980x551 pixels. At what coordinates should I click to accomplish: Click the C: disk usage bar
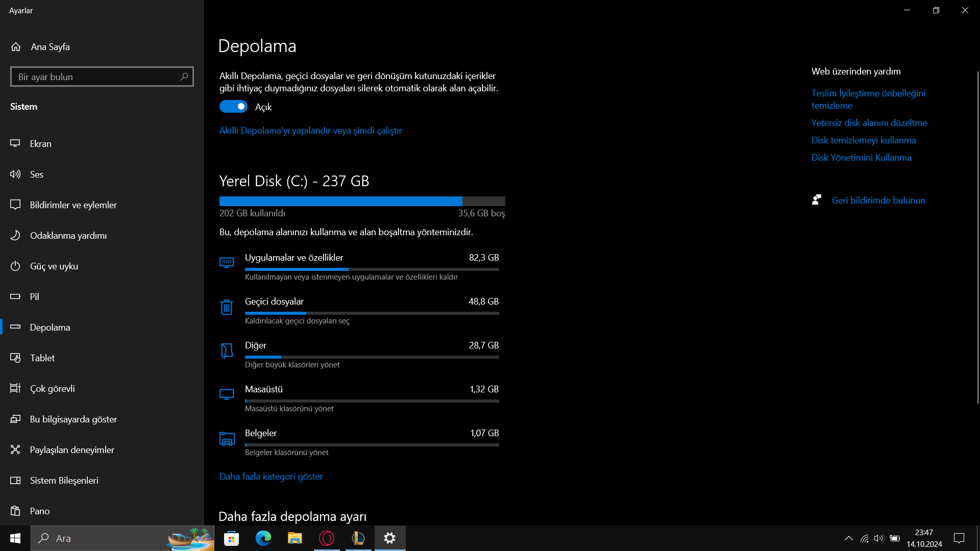pyautogui.click(x=362, y=202)
